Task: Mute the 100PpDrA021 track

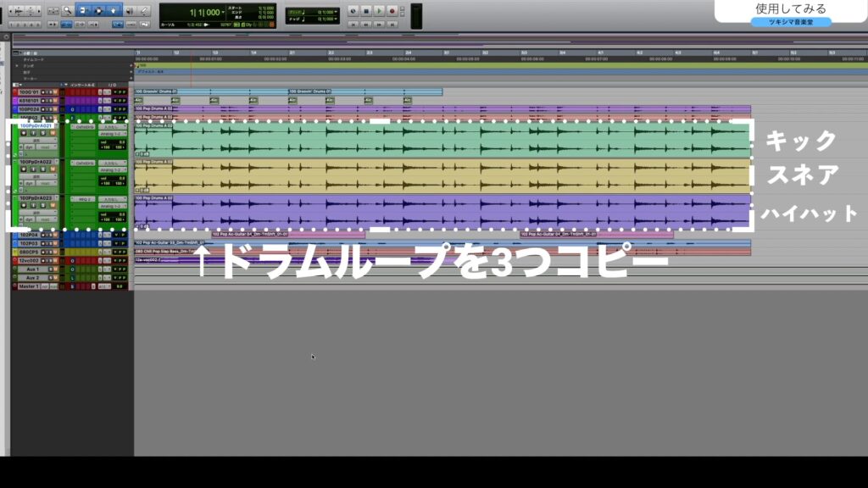Action: (53, 133)
